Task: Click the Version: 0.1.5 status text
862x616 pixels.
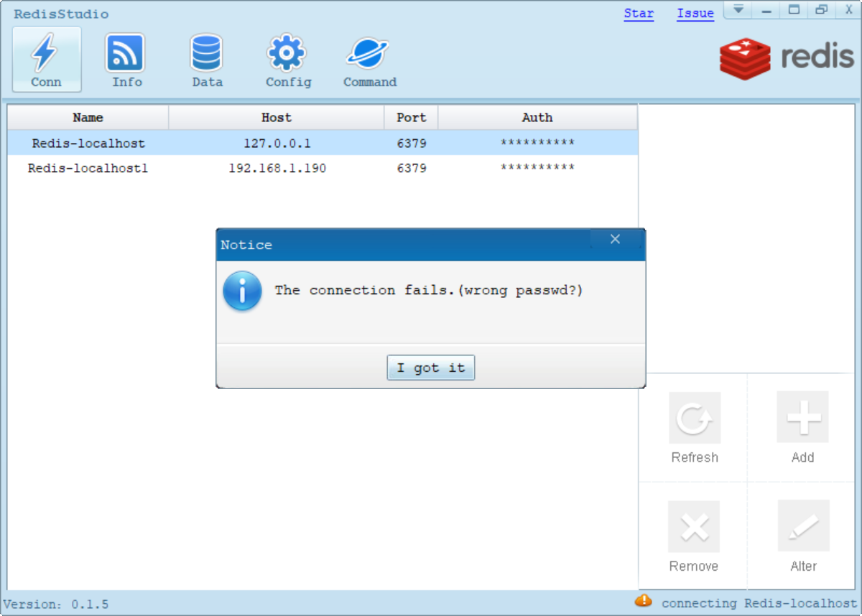Action: [56, 605]
